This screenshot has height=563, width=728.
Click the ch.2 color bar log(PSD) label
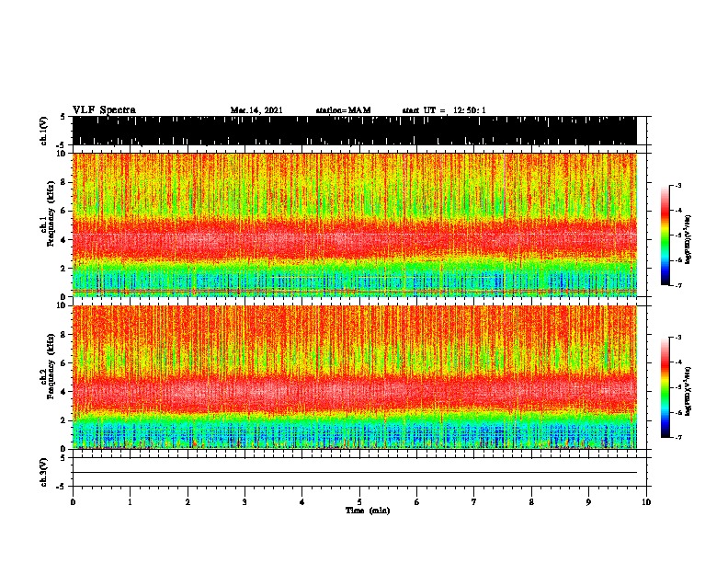click(688, 391)
